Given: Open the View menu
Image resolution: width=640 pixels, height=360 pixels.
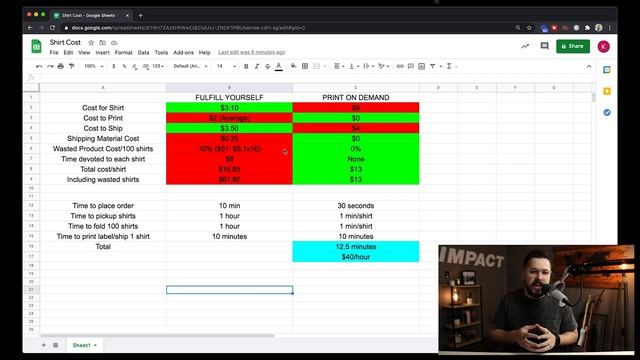Looking at the screenshot, I should tap(84, 53).
